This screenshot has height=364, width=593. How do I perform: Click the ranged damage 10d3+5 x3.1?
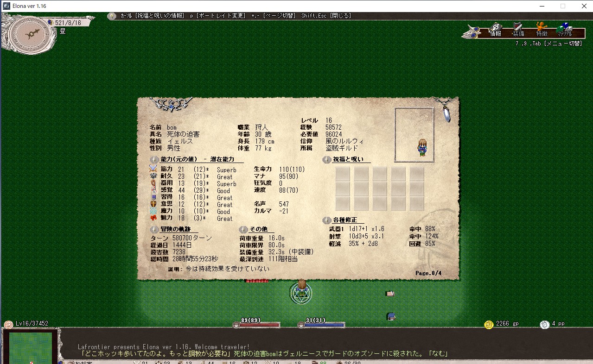(366, 236)
